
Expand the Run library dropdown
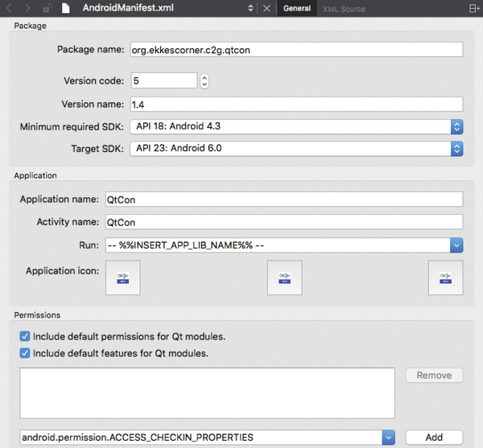click(456, 245)
